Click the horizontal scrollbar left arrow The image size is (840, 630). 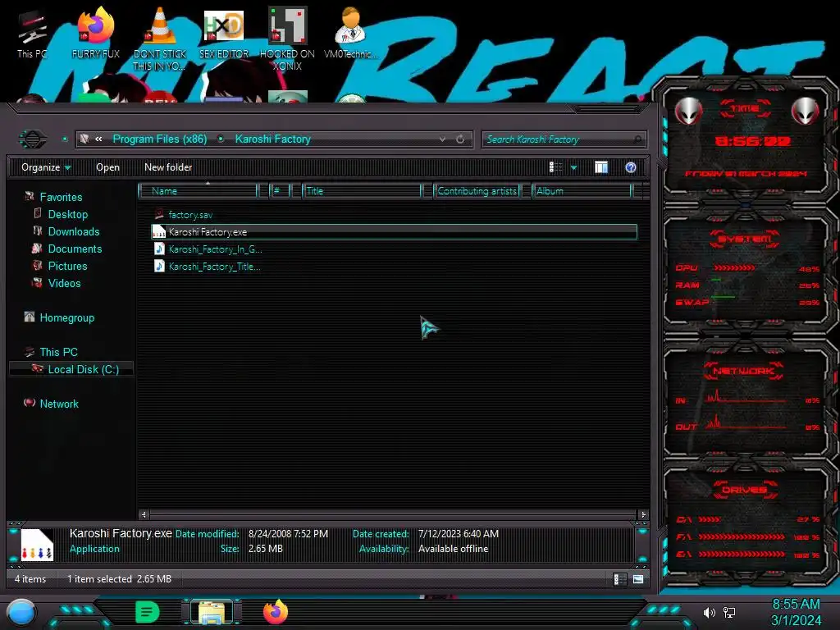tap(143, 515)
